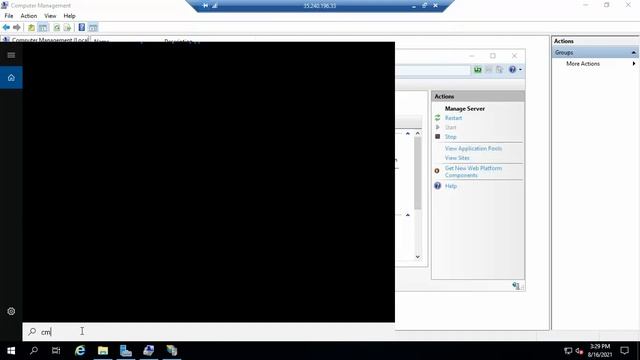640x360 pixels.
Task: Click Forward arrow in Computer Management toolbar
Action: [x=17, y=27]
